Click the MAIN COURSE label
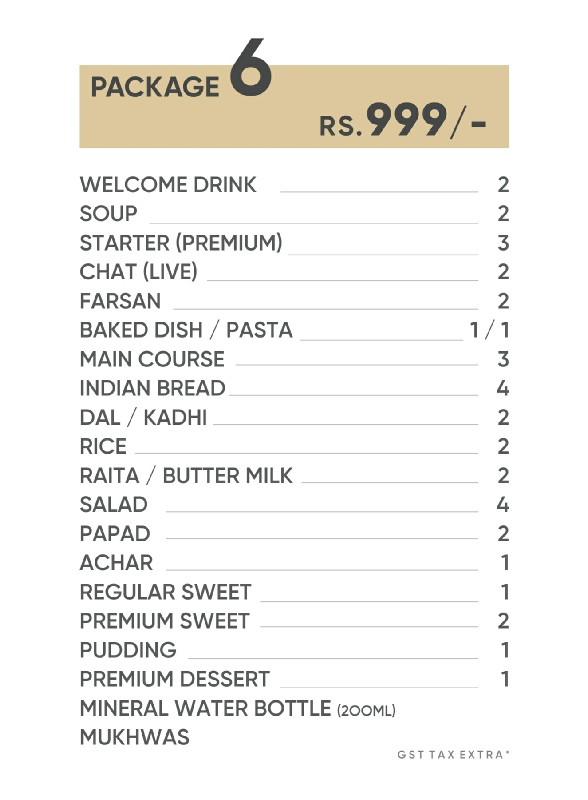The width and height of the screenshot is (588, 800). point(152,359)
